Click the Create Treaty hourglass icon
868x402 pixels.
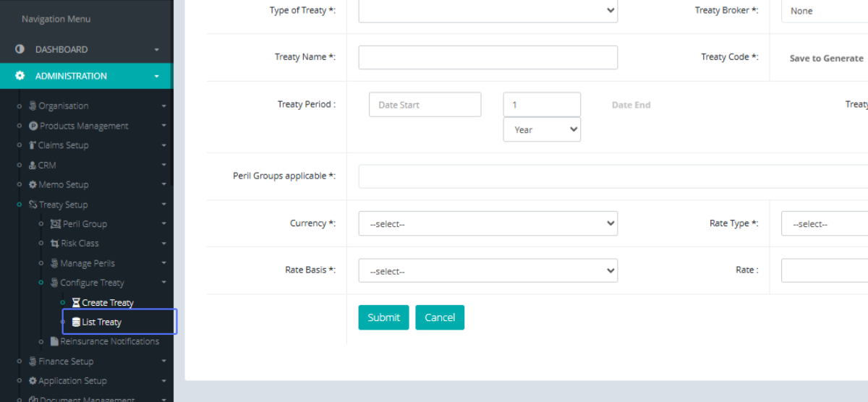tap(76, 303)
